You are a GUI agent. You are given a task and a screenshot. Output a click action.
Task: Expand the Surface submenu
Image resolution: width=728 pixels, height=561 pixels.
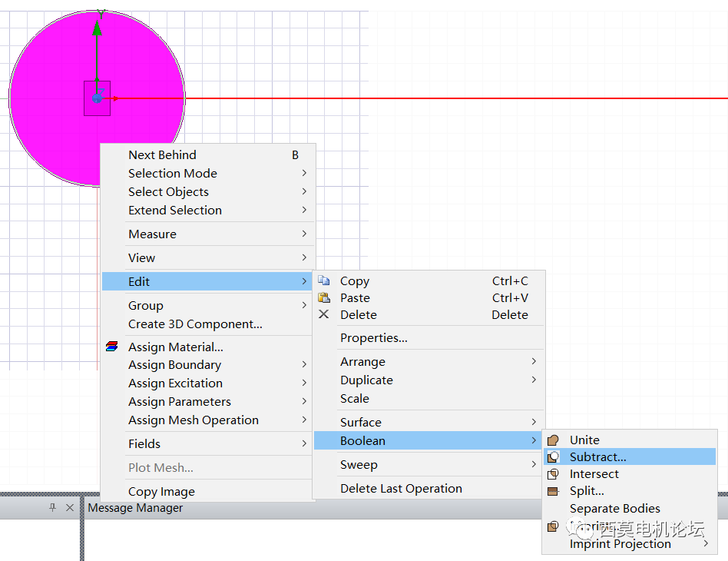(429, 423)
